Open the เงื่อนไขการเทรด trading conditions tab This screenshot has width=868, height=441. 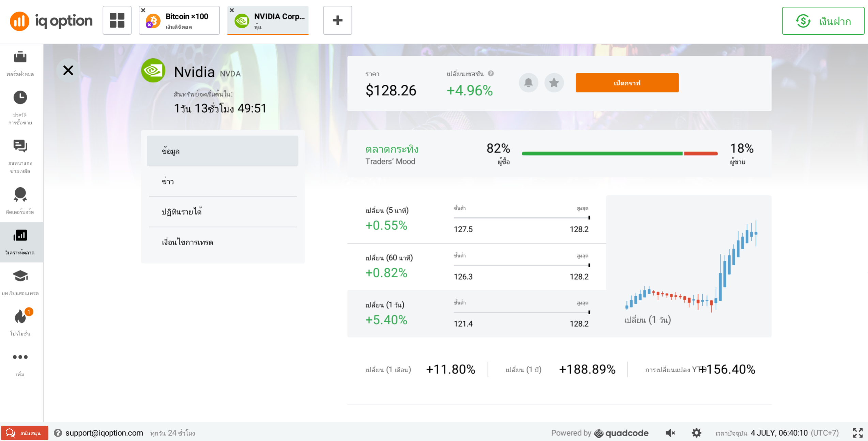(x=223, y=242)
